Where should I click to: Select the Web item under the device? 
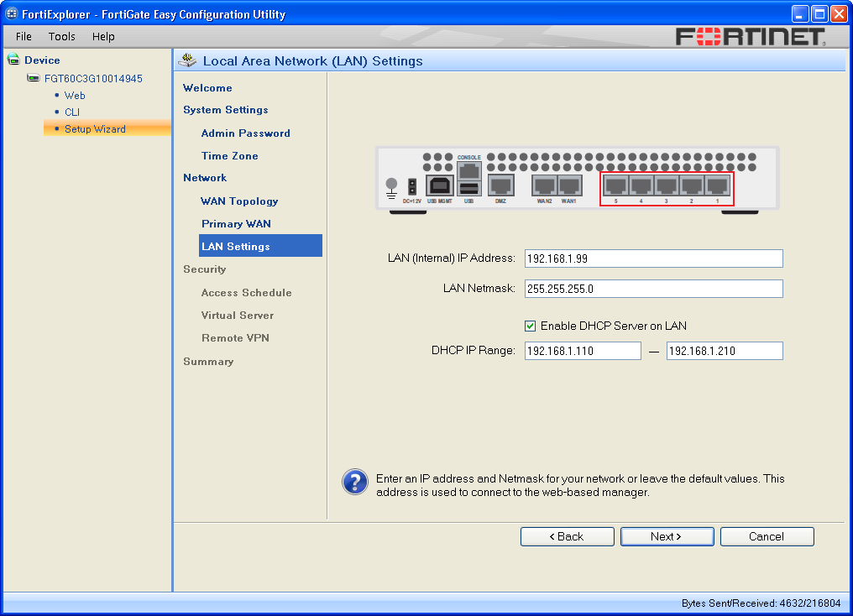pyautogui.click(x=75, y=95)
